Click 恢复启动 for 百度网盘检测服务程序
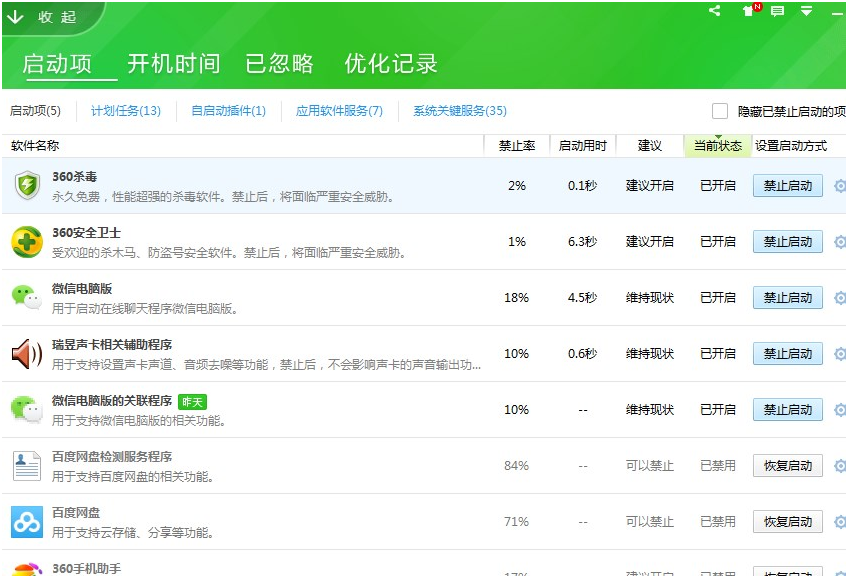Viewport: 848px width, 578px height. point(787,466)
